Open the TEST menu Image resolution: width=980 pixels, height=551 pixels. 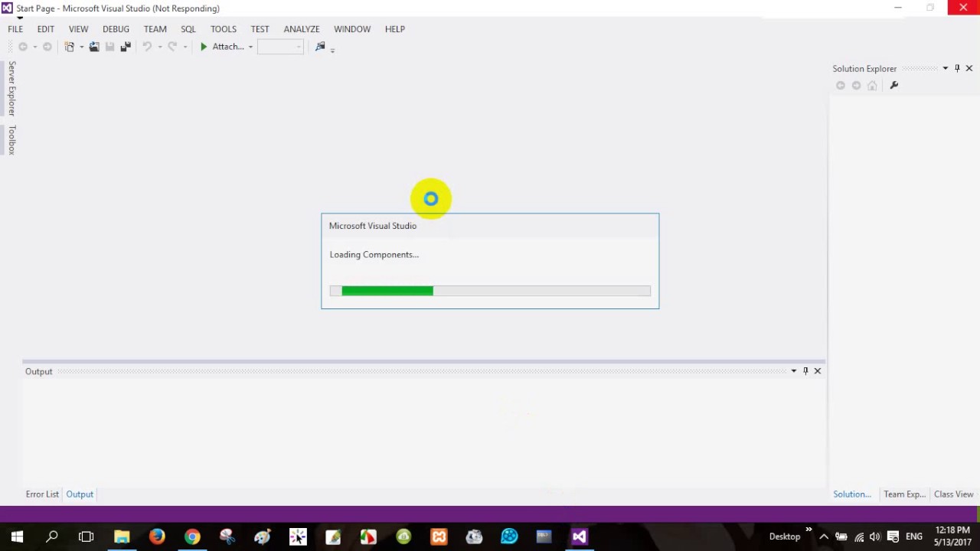tap(260, 29)
